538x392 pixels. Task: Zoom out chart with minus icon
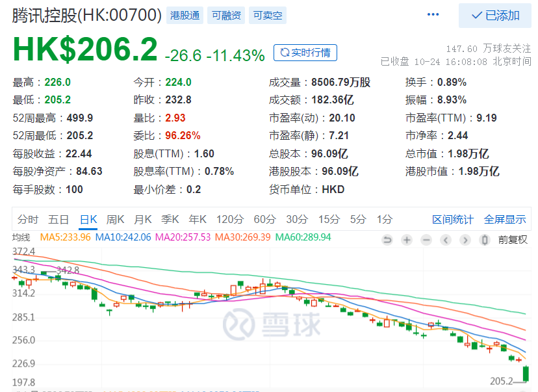[426, 240]
